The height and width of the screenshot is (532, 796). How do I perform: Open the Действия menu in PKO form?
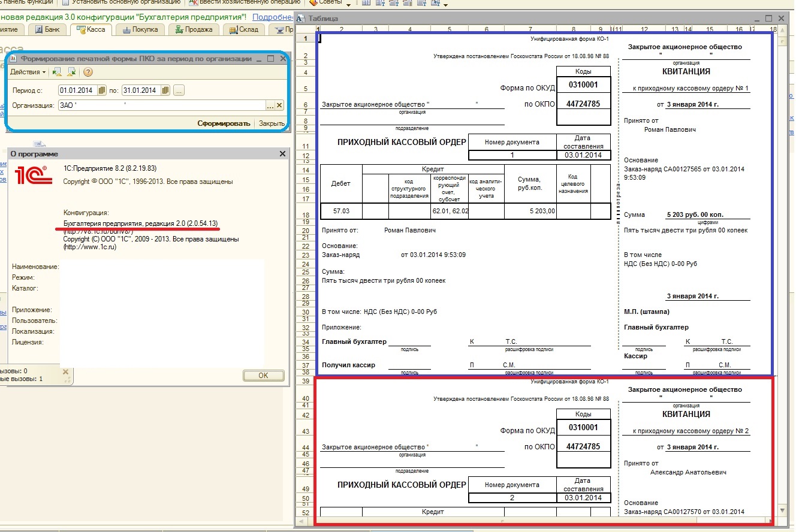click(x=28, y=72)
